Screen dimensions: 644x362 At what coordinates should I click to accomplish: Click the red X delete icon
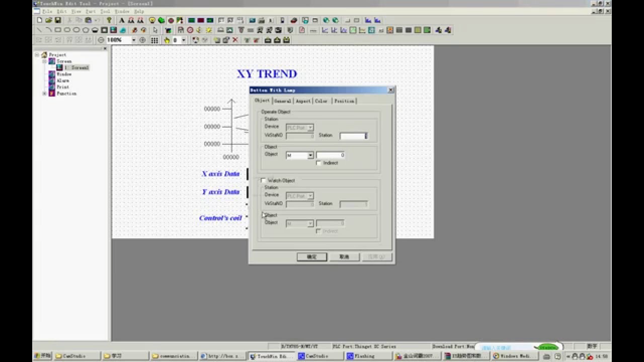click(x=235, y=40)
